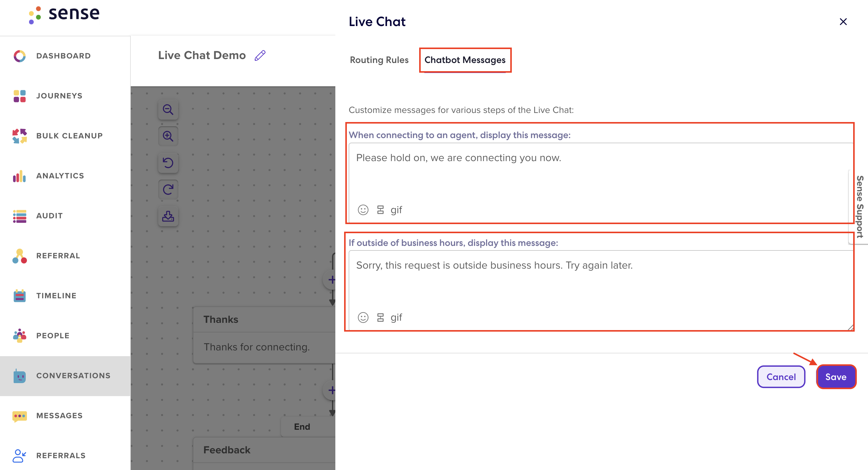The width and height of the screenshot is (868, 470).
Task: Add a gif to the outside hours message
Action: (396, 317)
